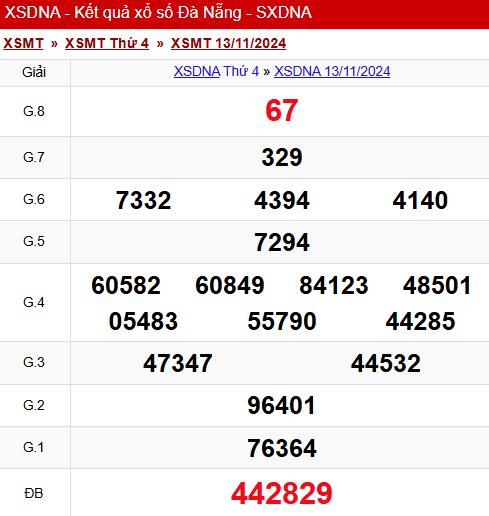Select the G.6 number 4140
Image resolution: width=489 pixels, height=516 pixels.
click(x=420, y=200)
